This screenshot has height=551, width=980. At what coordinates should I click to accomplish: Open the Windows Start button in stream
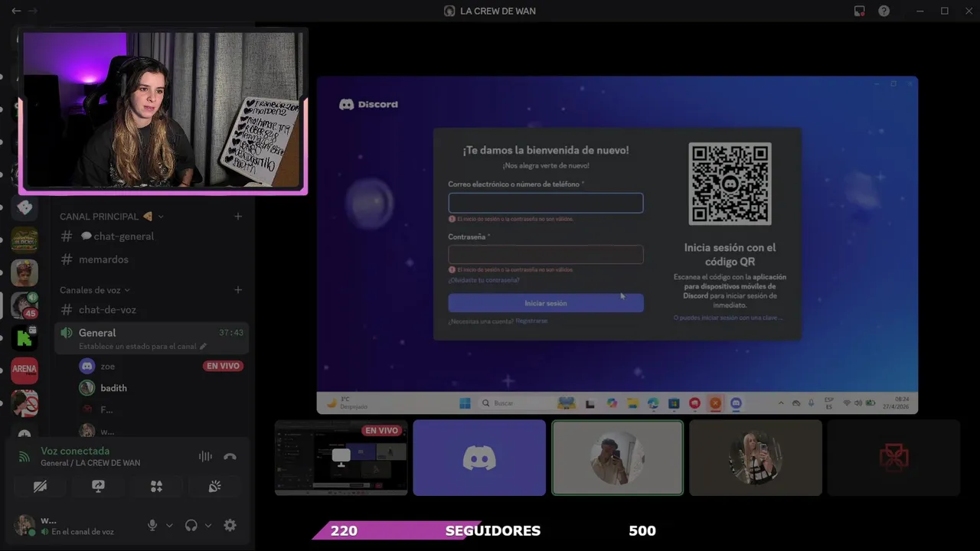coord(465,403)
